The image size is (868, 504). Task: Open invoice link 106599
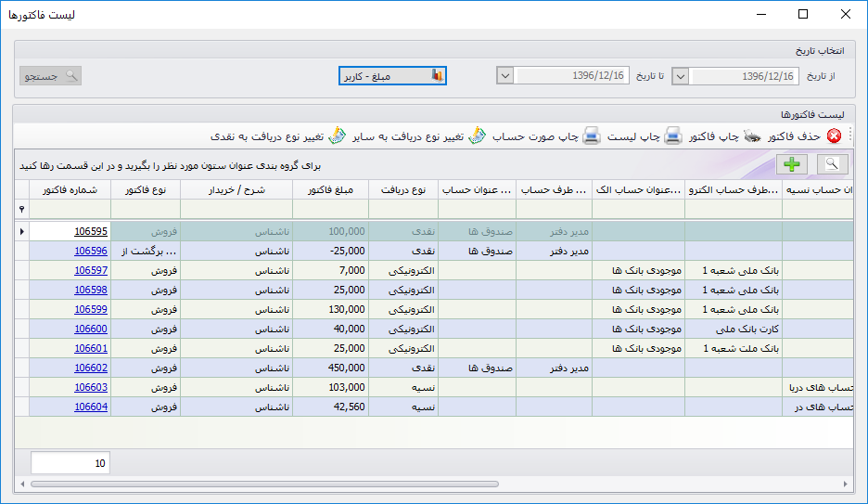[91, 309]
